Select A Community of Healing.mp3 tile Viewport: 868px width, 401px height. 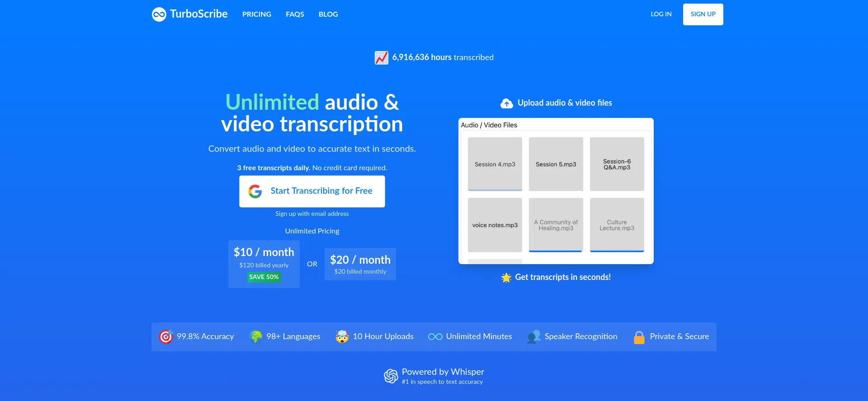click(556, 225)
